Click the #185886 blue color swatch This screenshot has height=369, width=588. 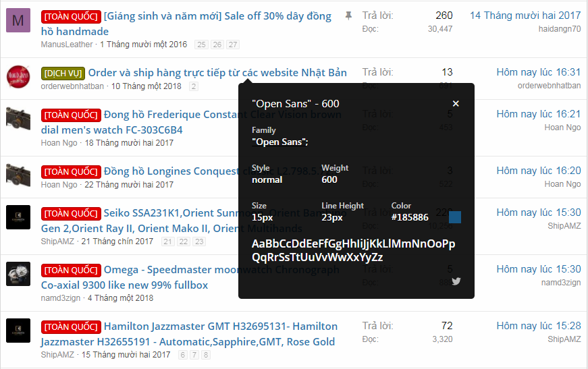(x=455, y=217)
